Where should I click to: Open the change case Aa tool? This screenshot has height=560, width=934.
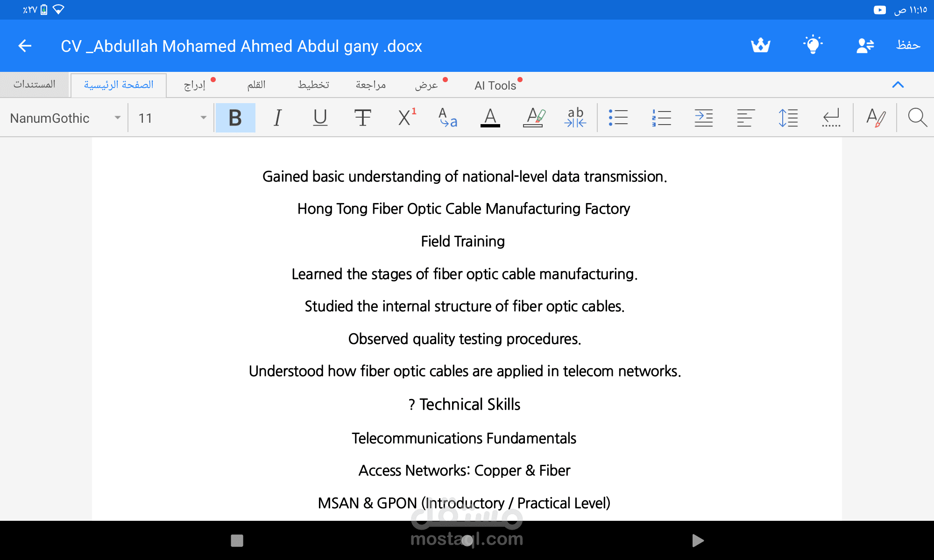[x=447, y=118]
